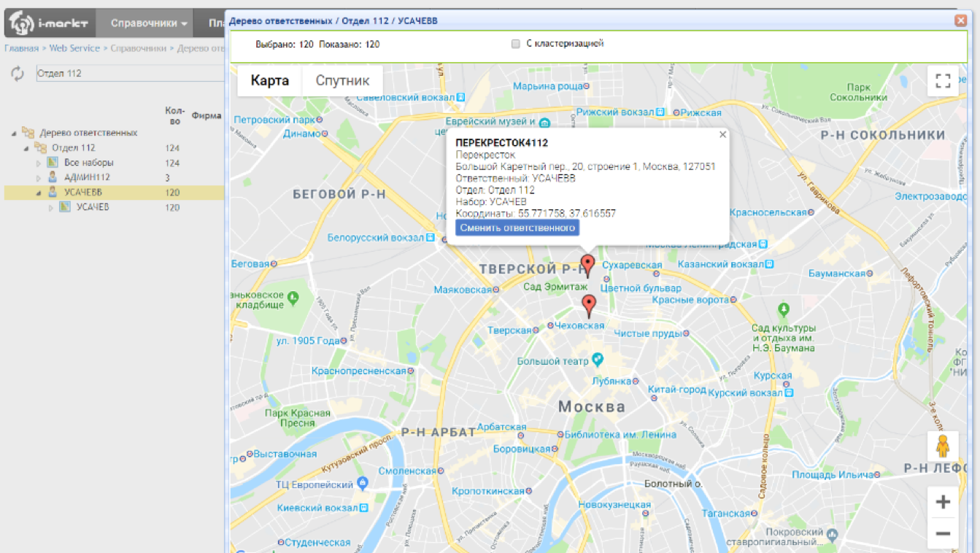Screen dimensions: 980x553
Task: Switch map to Карта view
Action: click(x=270, y=81)
